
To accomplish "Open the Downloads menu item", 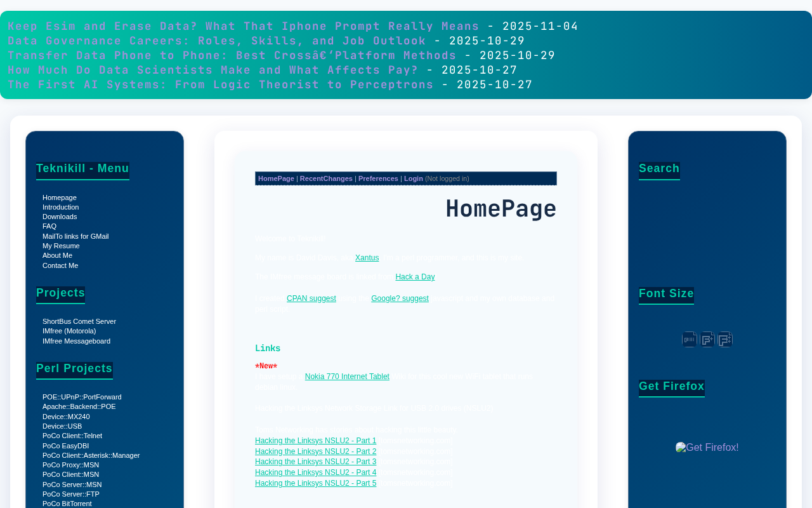I will 60,217.
